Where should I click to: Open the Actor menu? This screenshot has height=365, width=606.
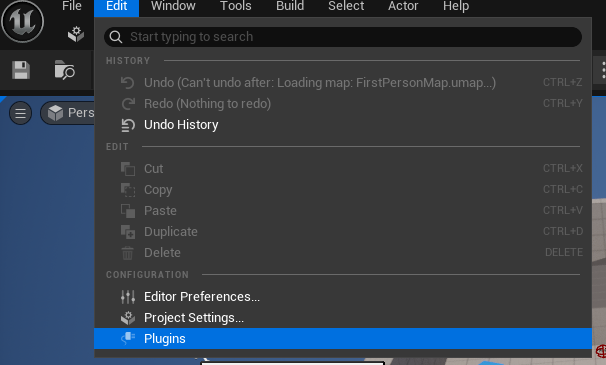[x=403, y=6]
